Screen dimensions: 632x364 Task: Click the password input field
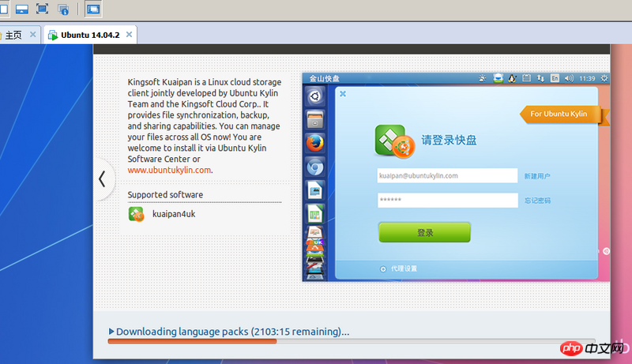(x=447, y=200)
